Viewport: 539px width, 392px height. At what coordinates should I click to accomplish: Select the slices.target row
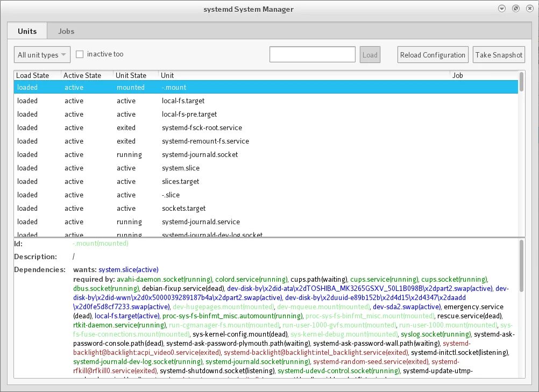(266, 181)
